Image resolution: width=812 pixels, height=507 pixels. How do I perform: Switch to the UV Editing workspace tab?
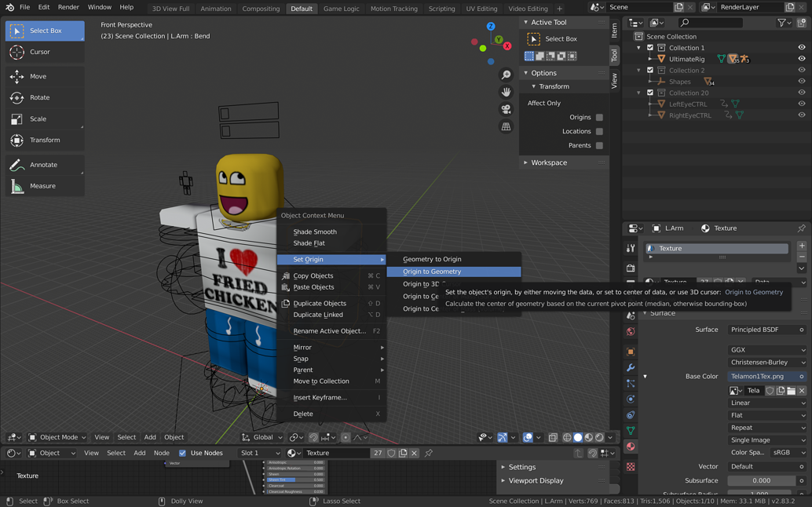pos(481,8)
